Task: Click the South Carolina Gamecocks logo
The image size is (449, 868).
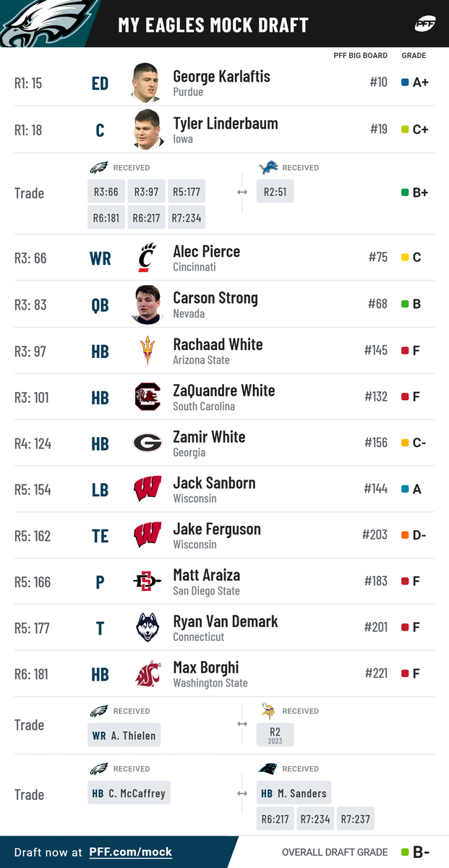Action: click(x=147, y=397)
